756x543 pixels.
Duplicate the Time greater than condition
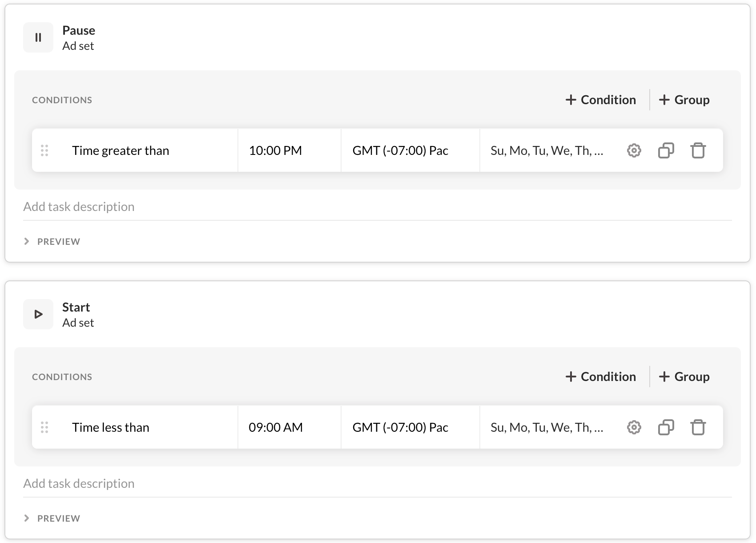click(666, 150)
